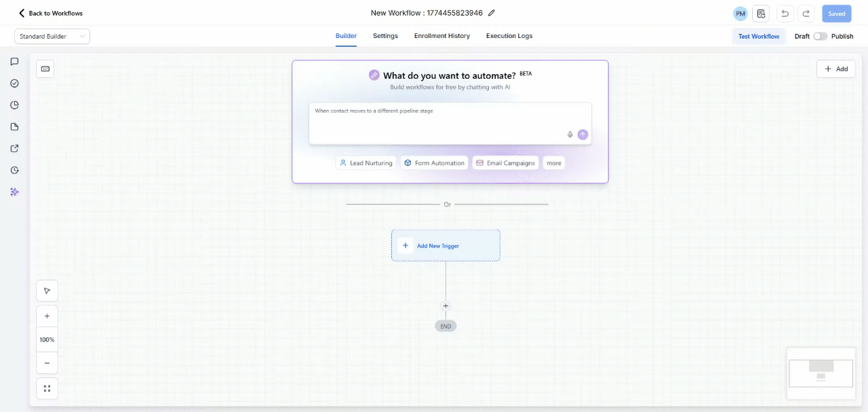Go back to Workflows
The image size is (868, 412).
pos(51,13)
